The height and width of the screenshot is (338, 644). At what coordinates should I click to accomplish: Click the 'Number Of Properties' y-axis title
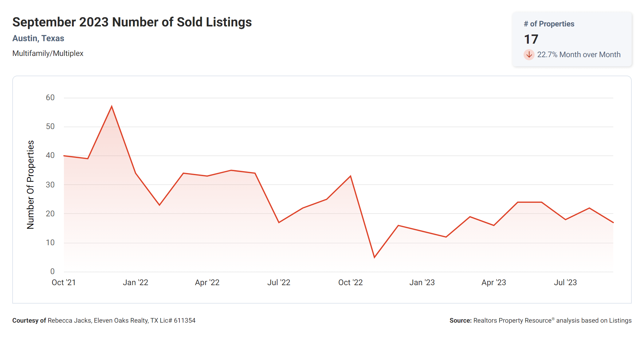click(x=30, y=185)
